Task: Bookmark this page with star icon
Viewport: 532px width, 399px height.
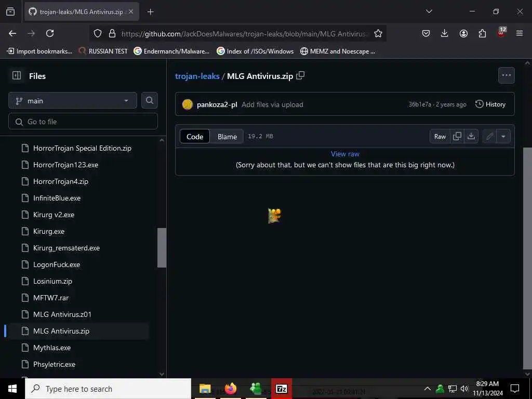Action: point(378,33)
